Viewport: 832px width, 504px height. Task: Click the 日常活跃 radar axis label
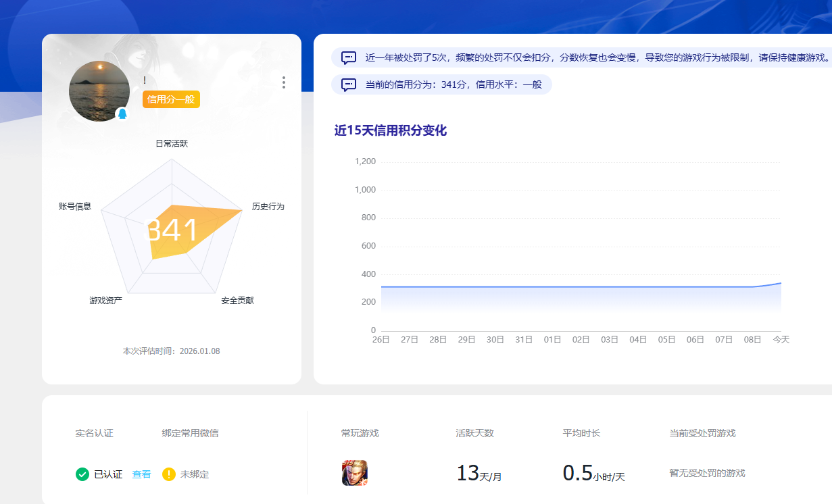pos(170,143)
